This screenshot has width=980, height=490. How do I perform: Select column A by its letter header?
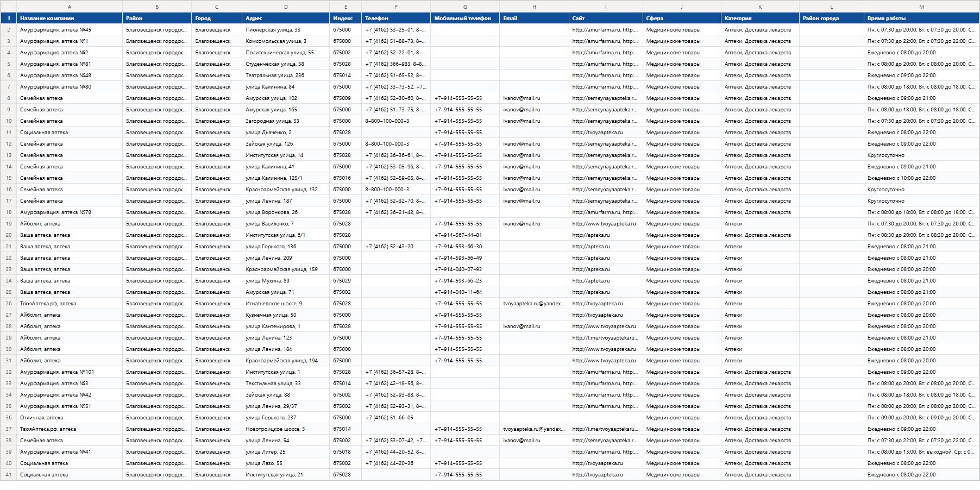tap(70, 7)
